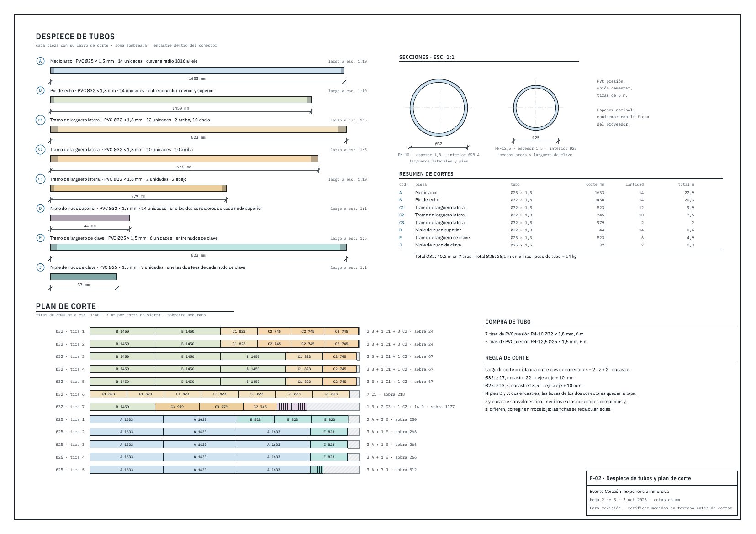This screenshot has height=534, width=756.
Task: Select the circled C1 piece marker
Action: click(40, 120)
